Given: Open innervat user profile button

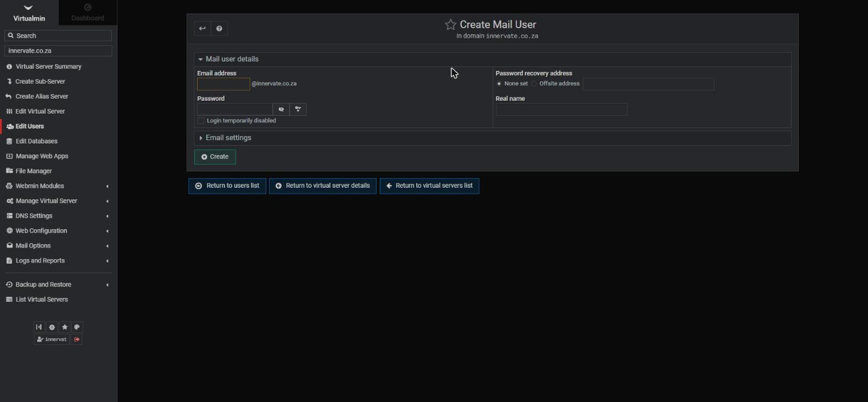Looking at the screenshot, I should (x=51, y=339).
